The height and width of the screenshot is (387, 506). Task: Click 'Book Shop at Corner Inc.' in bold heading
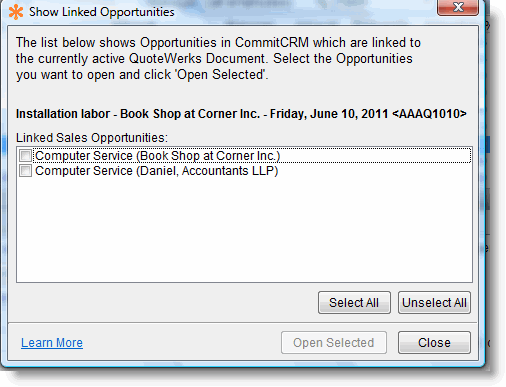tap(190, 114)
